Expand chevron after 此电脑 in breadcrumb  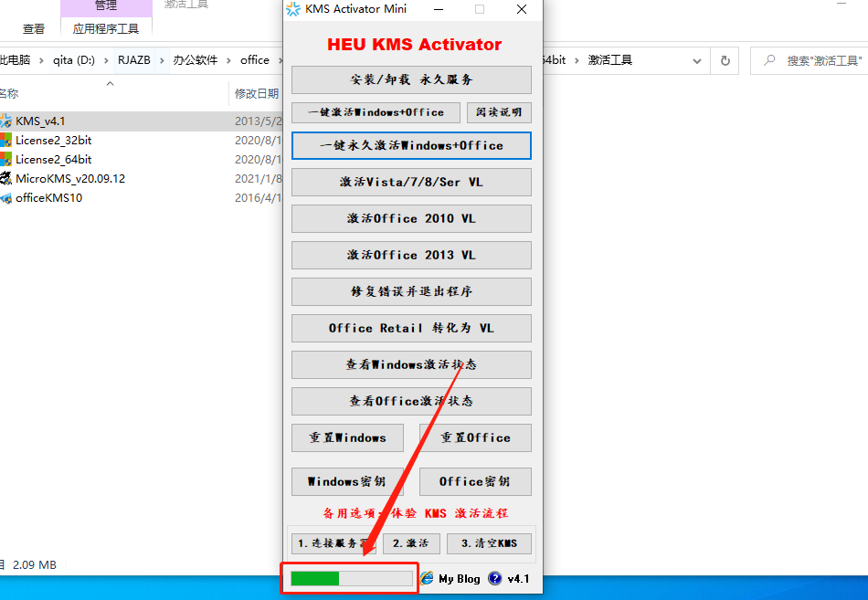[41, 60]
